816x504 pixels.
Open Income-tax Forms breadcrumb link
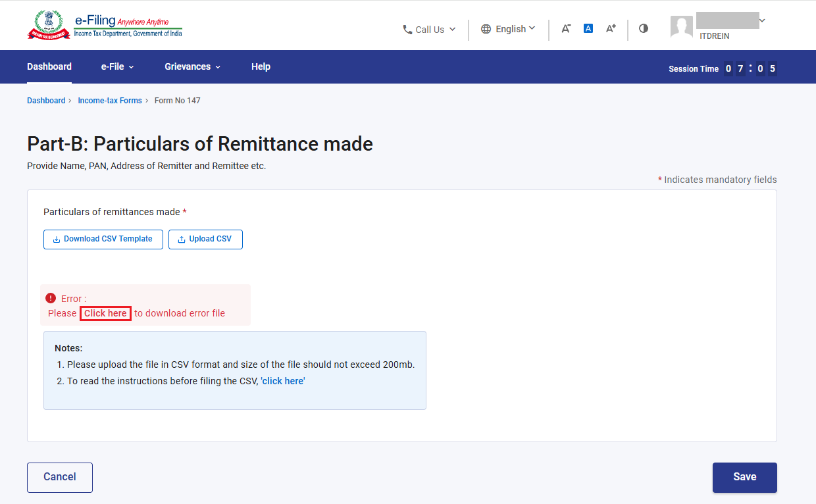tap(110, 101)
